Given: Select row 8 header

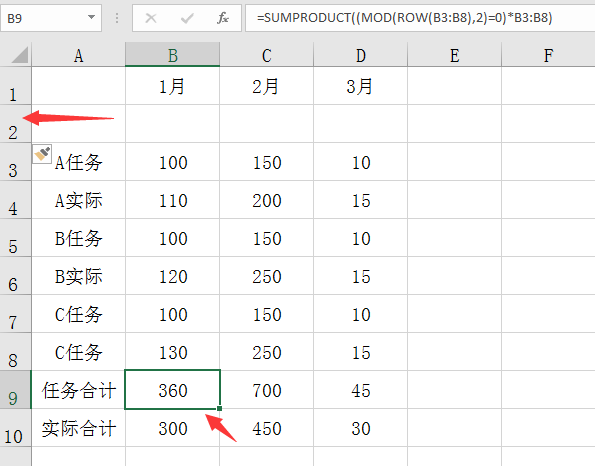Looking at the screenshot, I should point(16,351).
